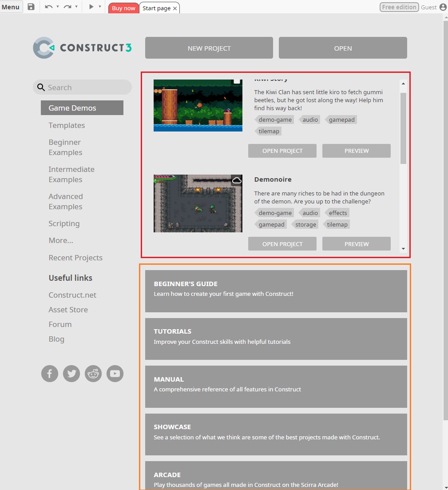Click the undo arrow icon
The height and width of the screenshot is (490, 448).
click(x=48, y=7)
